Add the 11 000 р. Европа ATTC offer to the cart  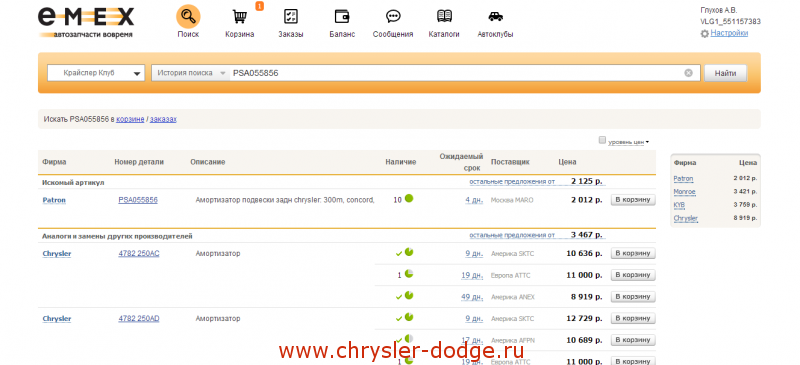(x=633, y=275)
